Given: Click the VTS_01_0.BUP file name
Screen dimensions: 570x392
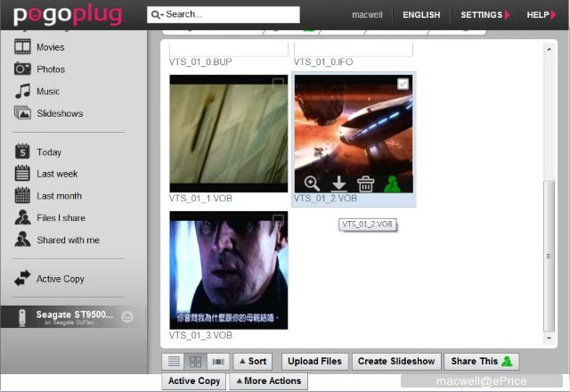Looking at the screenshot, I should coord(200,61).
